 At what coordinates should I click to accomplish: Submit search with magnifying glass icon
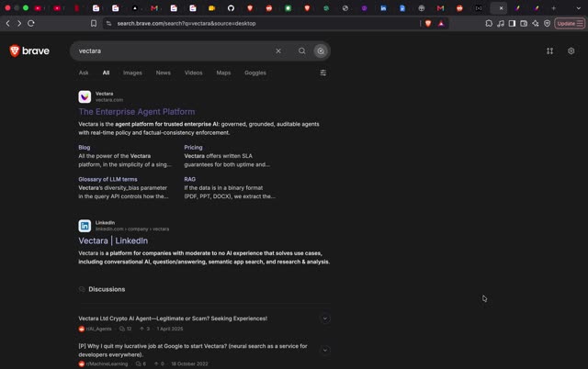(302, 51)
